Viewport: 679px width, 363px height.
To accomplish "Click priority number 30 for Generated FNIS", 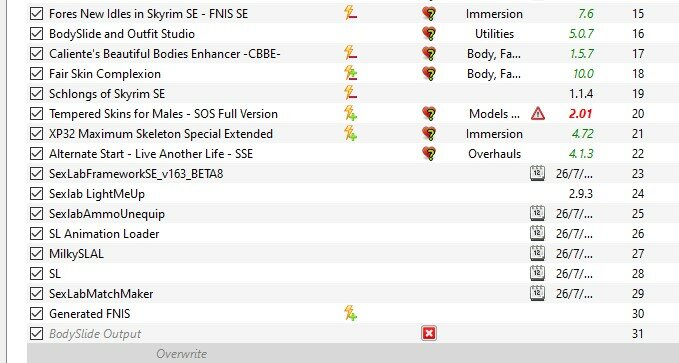I will coord(637,313).
